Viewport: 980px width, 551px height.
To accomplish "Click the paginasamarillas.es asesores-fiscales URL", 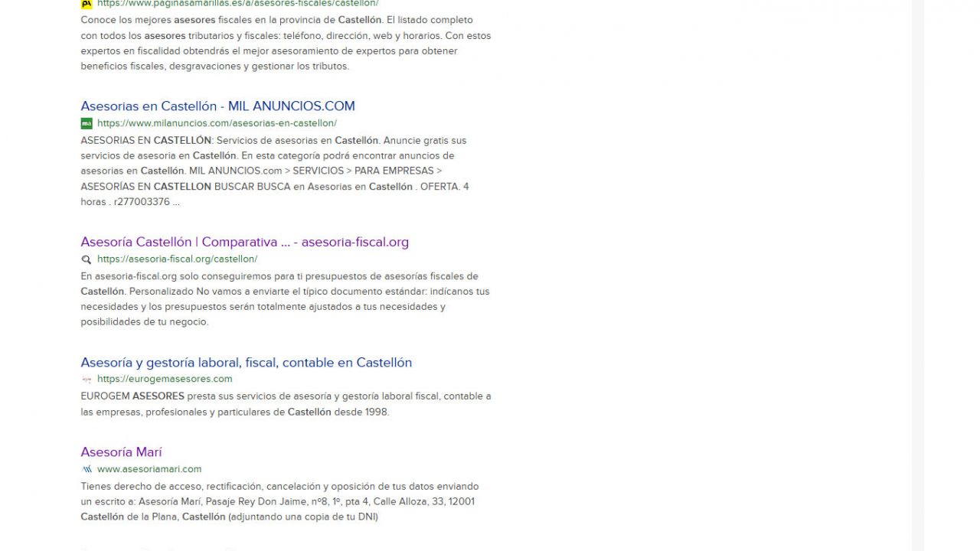I will click(237, 4).
